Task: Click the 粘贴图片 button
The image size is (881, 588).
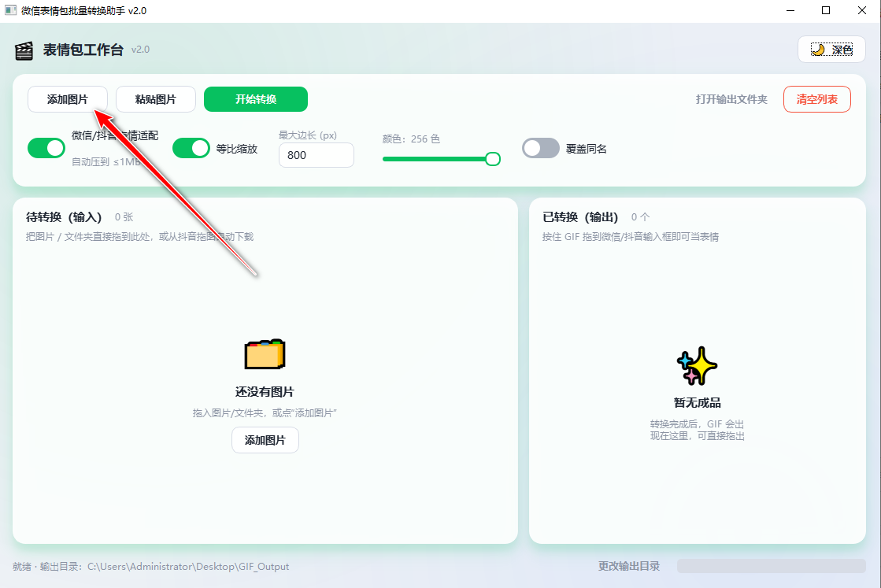Action: [x=156, y=99]
